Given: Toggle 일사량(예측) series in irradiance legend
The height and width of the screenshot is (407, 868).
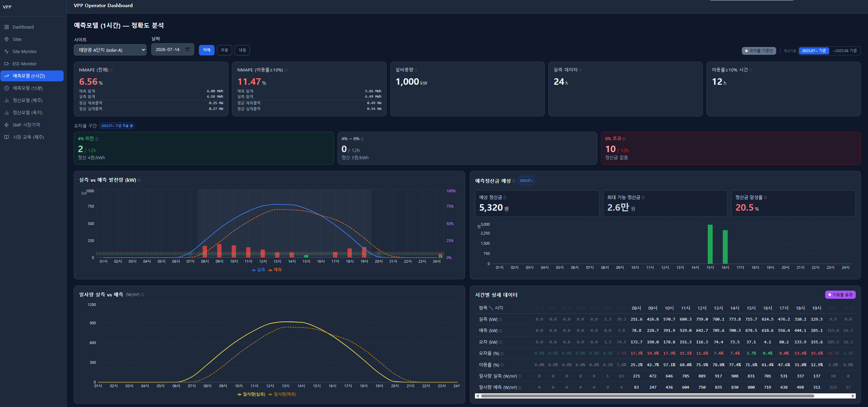Looking at the screenshot, I should pyautogui.click(x=282, y=394).
